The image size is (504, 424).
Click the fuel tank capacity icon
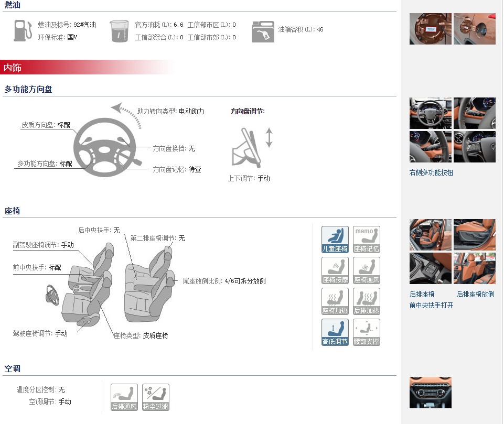263,31
